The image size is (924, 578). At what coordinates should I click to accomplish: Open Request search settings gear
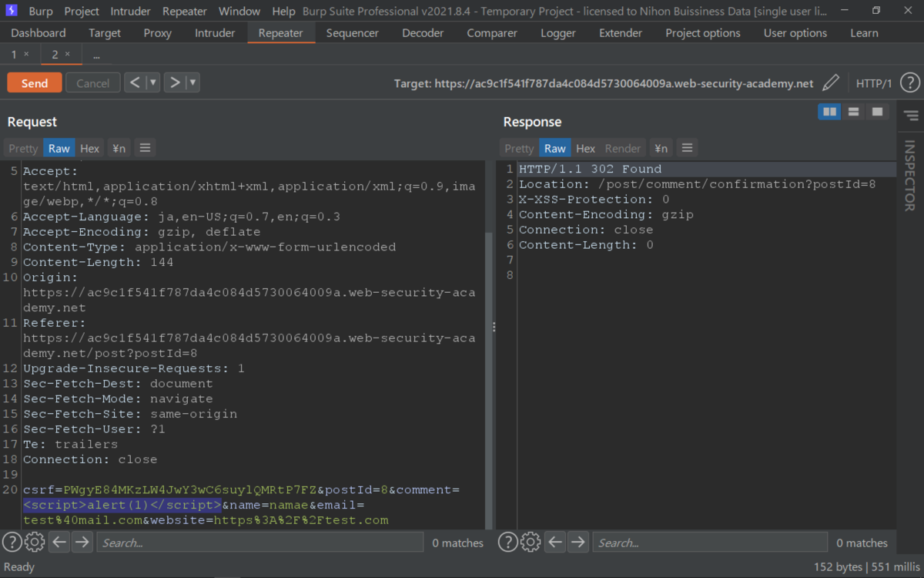(35, 543)
